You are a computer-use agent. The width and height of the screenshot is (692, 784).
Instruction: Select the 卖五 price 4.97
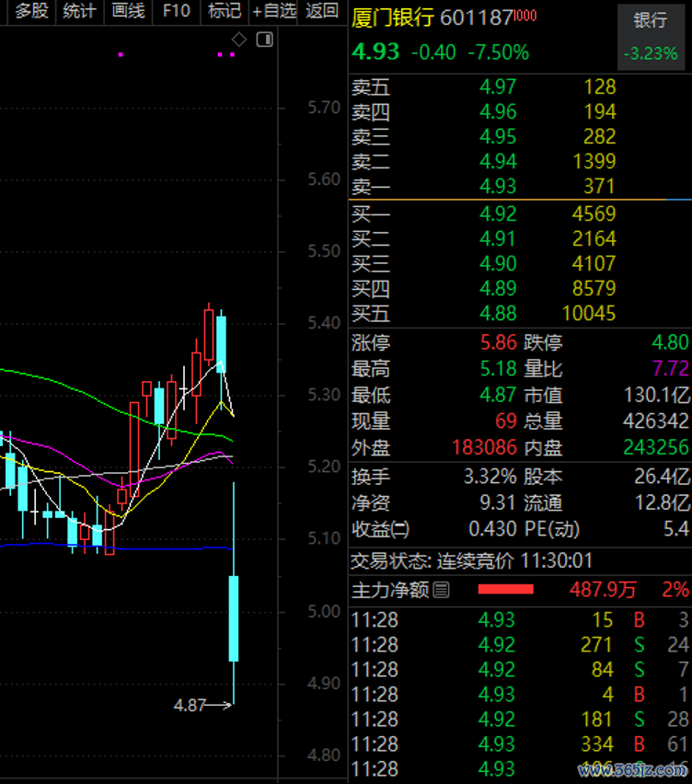[498, 87]
